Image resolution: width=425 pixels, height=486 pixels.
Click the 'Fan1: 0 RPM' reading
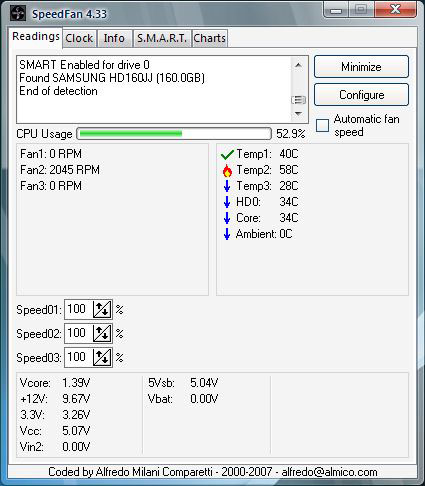pos(51,154)
